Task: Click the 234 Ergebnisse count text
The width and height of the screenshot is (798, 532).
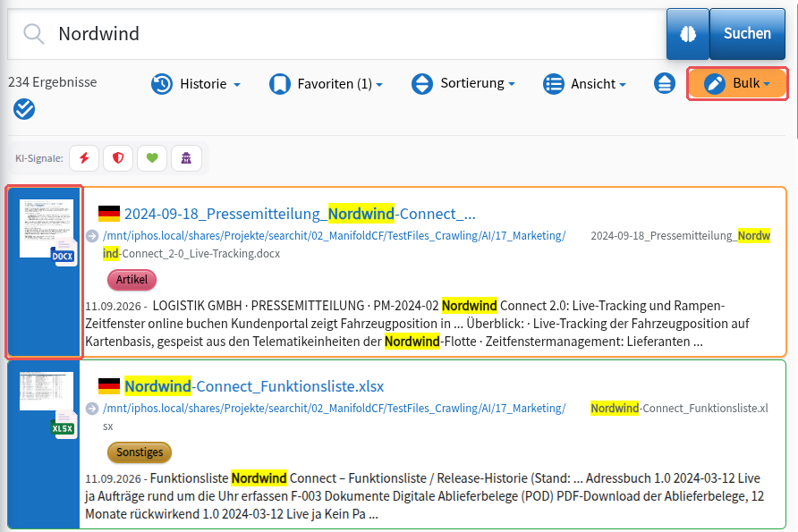Action: point(53,82)
